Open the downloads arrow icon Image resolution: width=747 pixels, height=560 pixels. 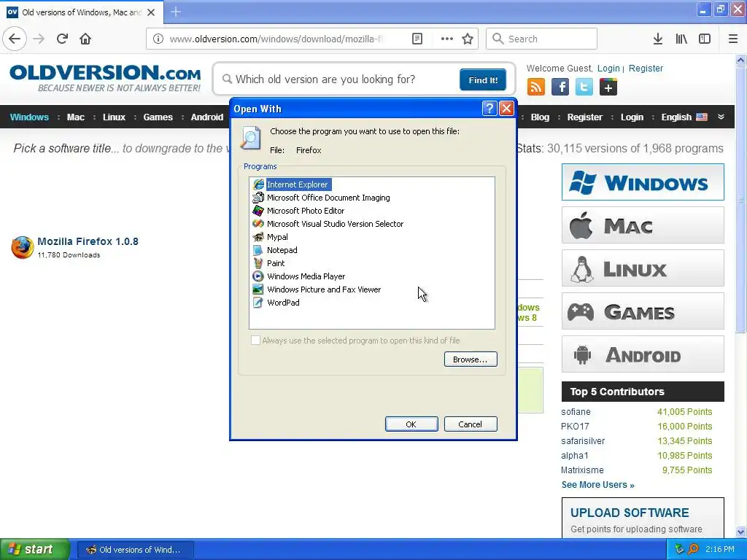click(x=658, y=39)
